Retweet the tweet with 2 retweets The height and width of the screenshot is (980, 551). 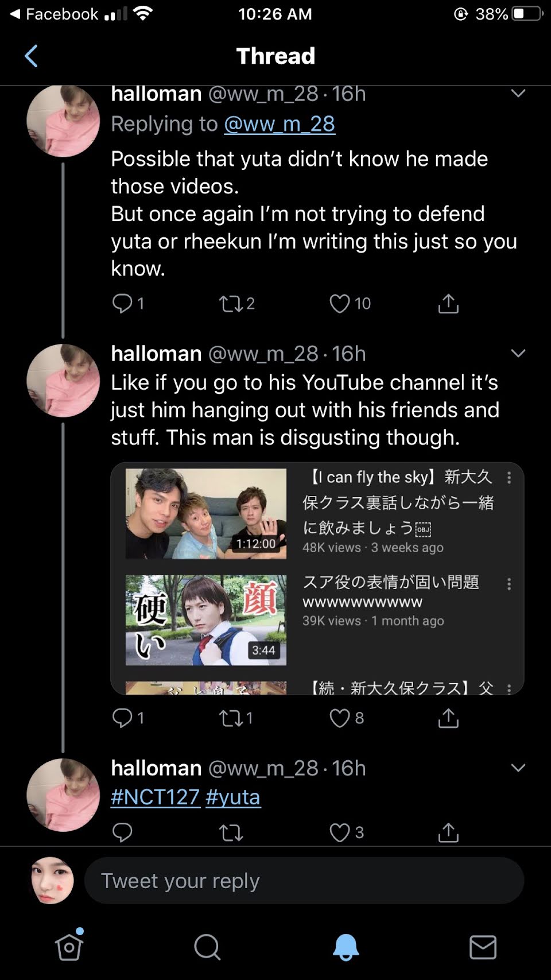click(x=231, y=303)
